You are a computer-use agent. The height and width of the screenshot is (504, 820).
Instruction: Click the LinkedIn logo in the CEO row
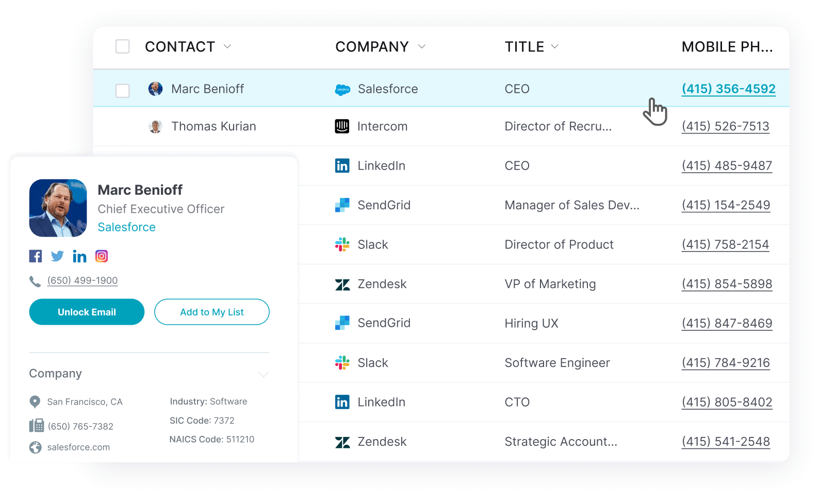342,165
